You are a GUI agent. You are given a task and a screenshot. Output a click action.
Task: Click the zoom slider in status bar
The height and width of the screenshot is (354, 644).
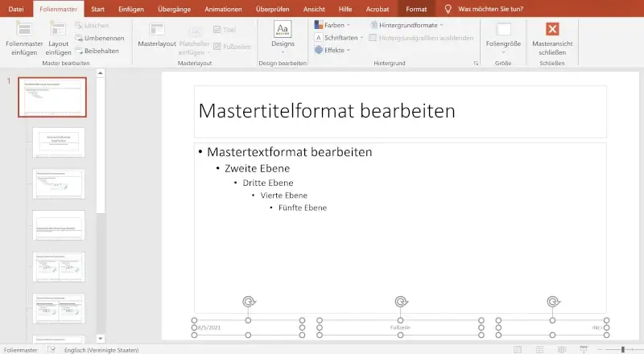pyautogui.click(x=622, y=349)
